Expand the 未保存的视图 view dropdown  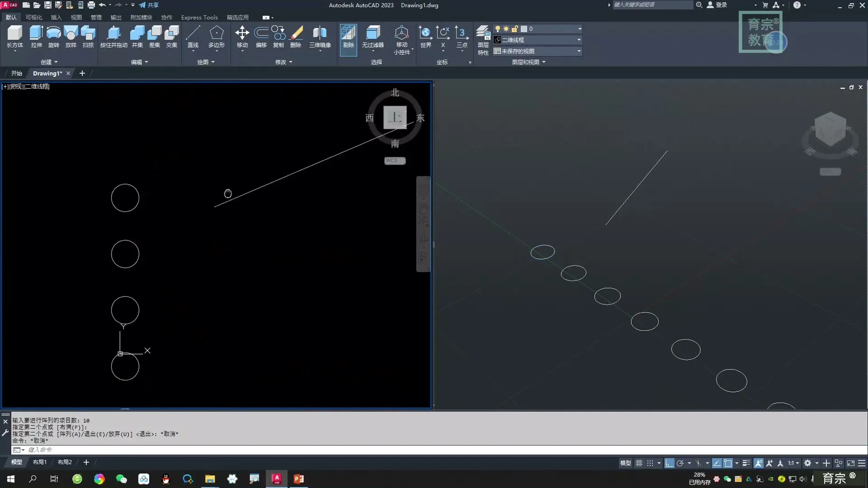coord(578,52)
